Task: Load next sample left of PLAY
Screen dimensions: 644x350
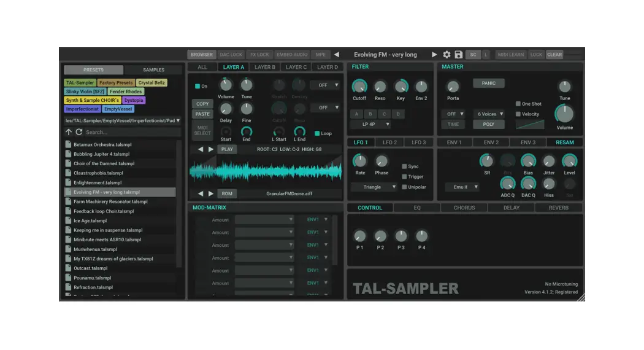Action: point(211,149)
